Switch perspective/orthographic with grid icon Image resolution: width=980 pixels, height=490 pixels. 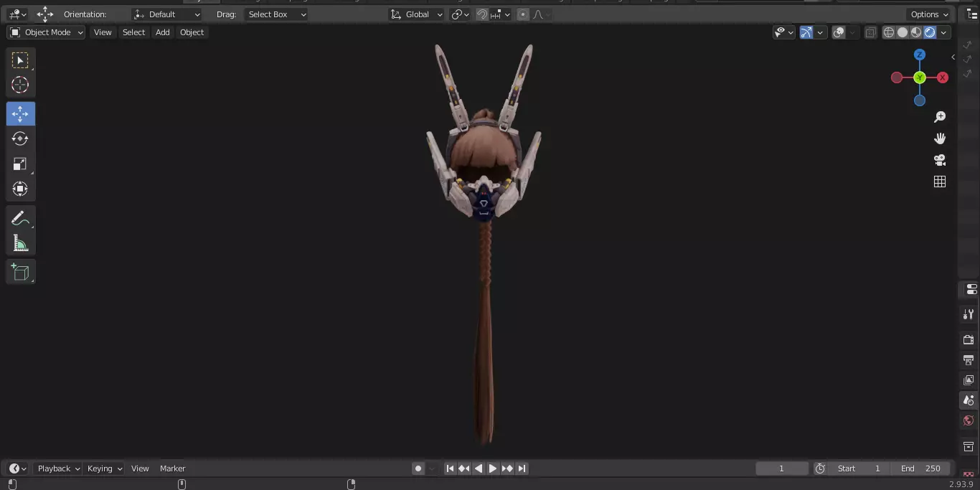(x=940, y=182)
